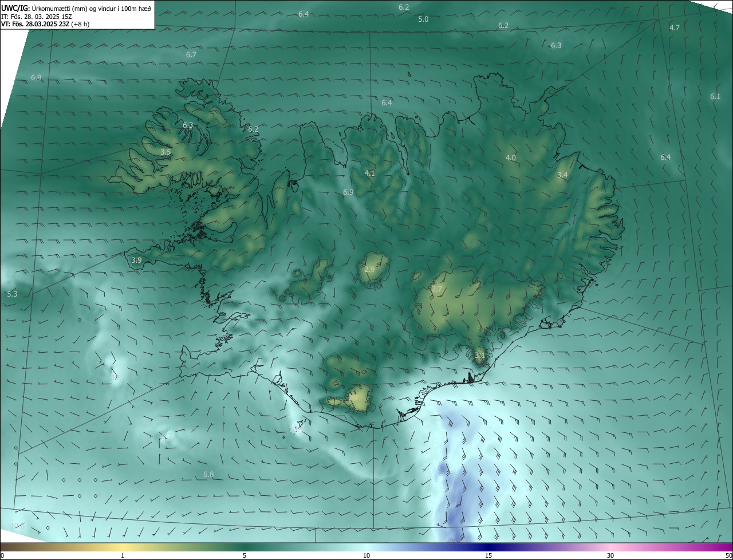Screen dimensions: 733x560
Task: Click the title 'UWC/IG: Úrkomumætti (mm) og vindur'
Action: (x=76, y=8)
